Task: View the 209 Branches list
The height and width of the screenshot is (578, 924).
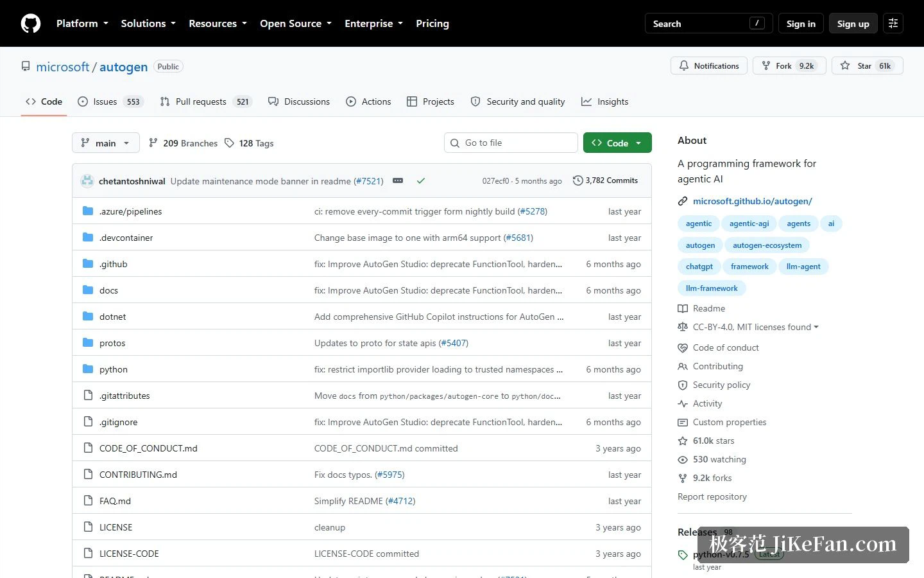Action: point(183,143)
